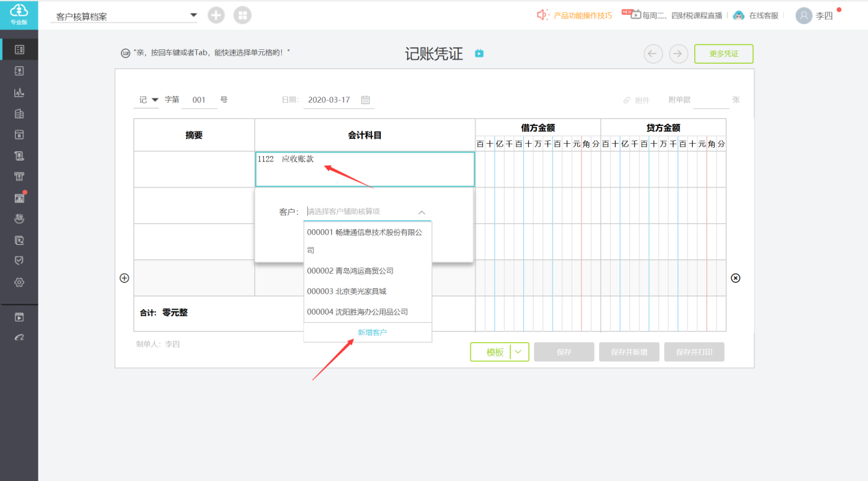
Task: Open the 在线客服 online support
Action: pos(756,16)
